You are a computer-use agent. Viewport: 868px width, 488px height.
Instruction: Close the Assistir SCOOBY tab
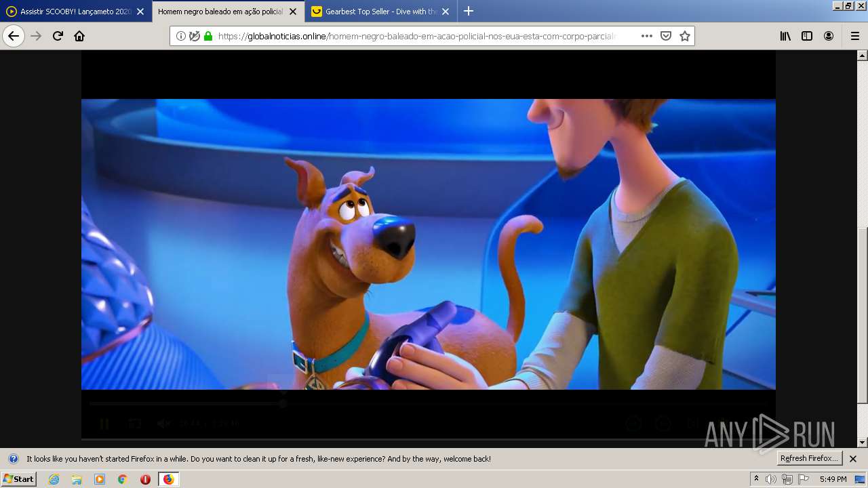click(x=140, y=12)
